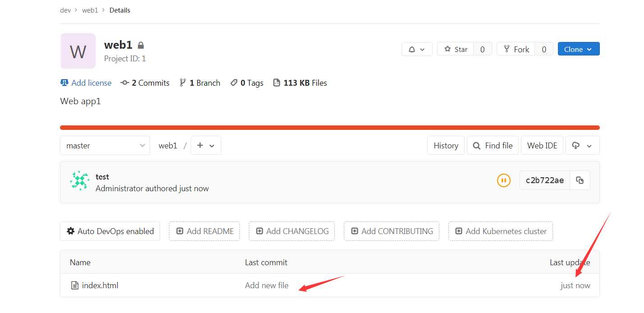Viewport: 644px width, 313px height.
Task: Click the Add license link
Action: [86, 83]
